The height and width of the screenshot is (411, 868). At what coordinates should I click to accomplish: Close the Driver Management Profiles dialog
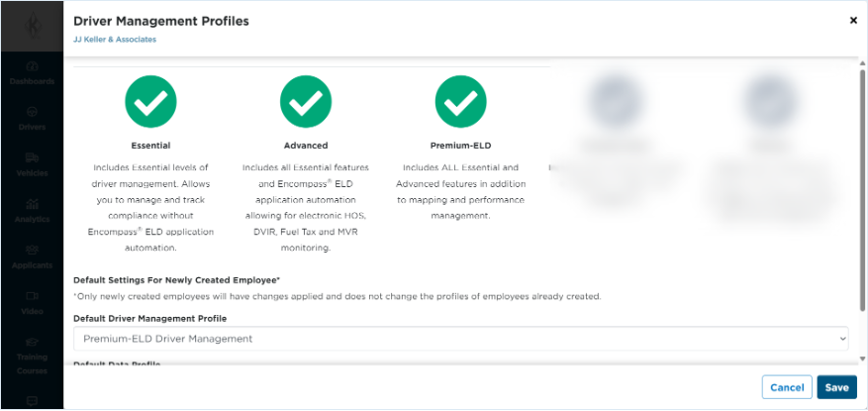click(853, 21)
